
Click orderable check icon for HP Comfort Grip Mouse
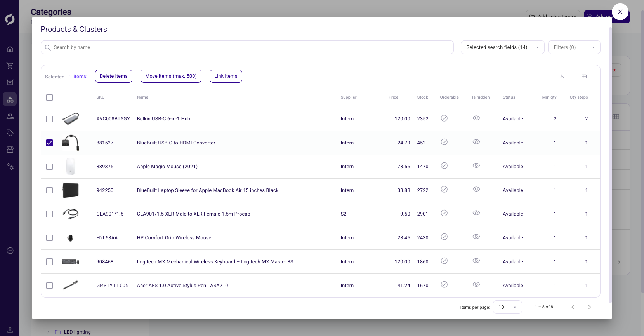[x=444, y=237]
